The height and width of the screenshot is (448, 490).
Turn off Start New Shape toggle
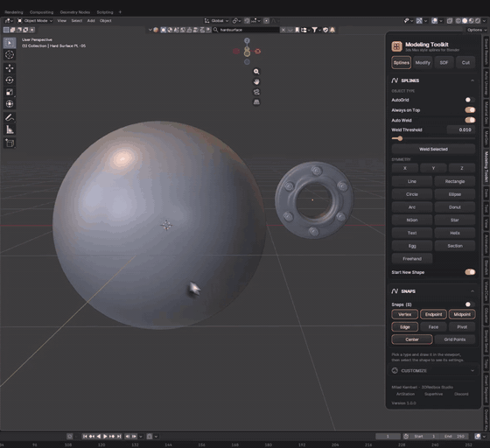470,272
